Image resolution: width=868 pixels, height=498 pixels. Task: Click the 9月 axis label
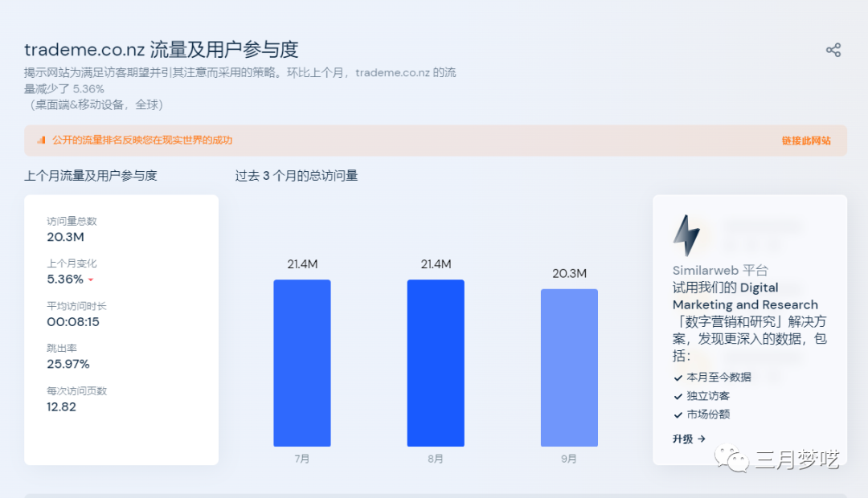coord(568,459)
